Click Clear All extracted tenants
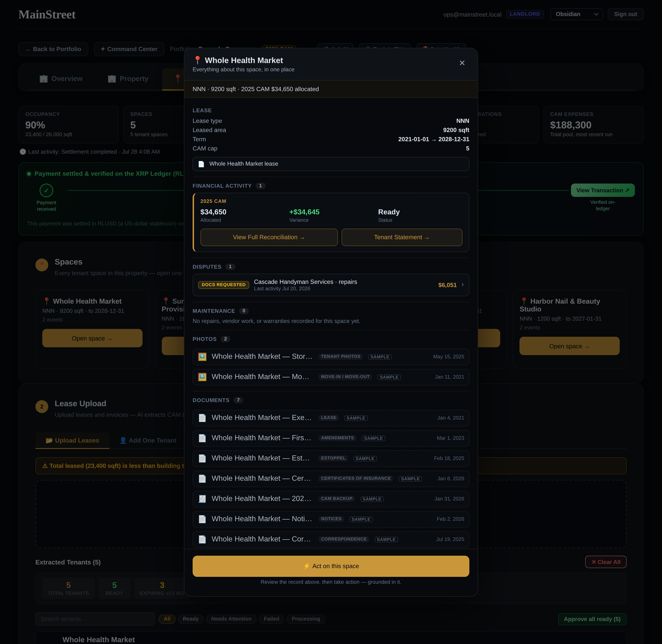This screenshot has height=644, width=662. click(x=606, y=562)
